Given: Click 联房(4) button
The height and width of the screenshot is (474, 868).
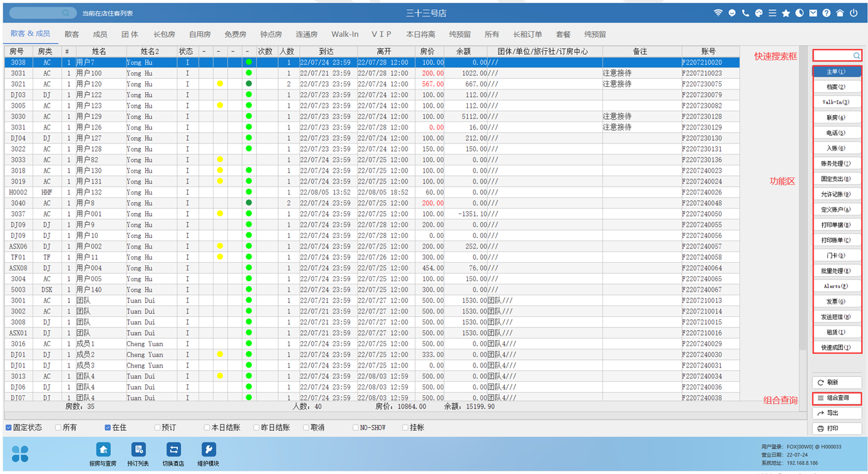Looking at the screenshot, I should [x=837, y=118].
